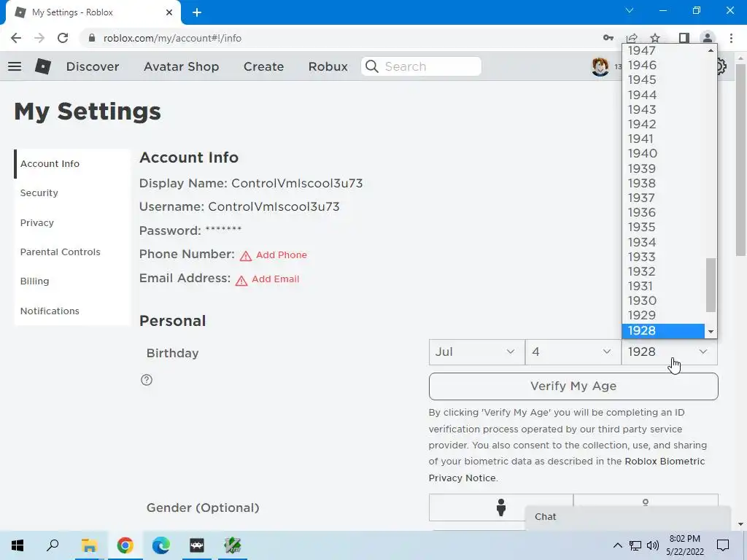Open the Chat panel
747x560 pixels.
click(628, 517)
